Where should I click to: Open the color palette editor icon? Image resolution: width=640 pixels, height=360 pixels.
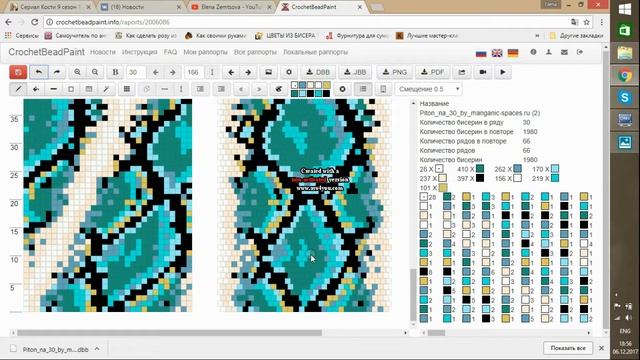point(279,89)
